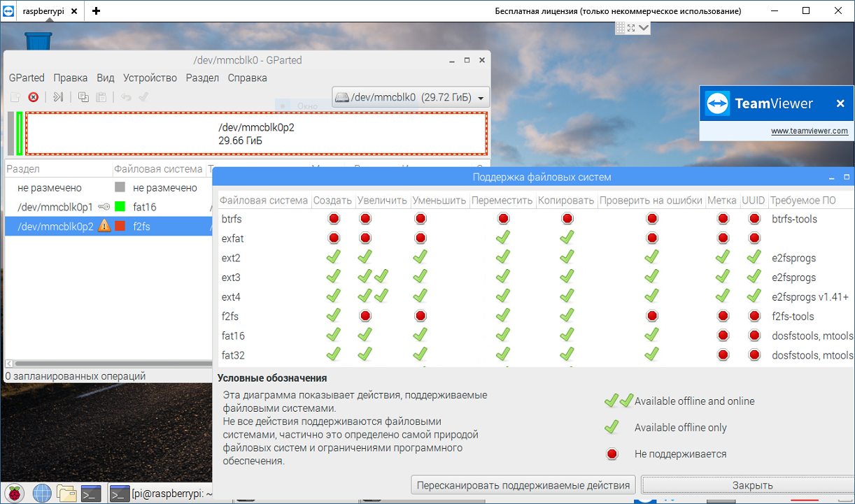Open the www.teamviewer.com link

click(810, 131)
